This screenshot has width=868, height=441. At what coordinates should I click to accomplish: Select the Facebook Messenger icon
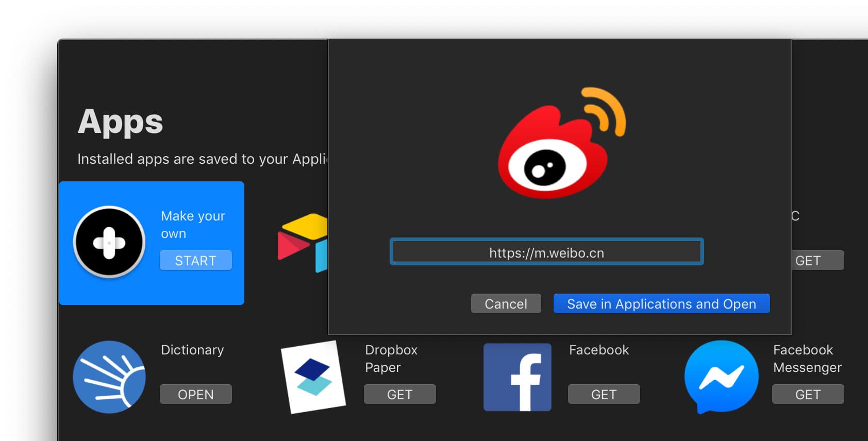[722, 377]
